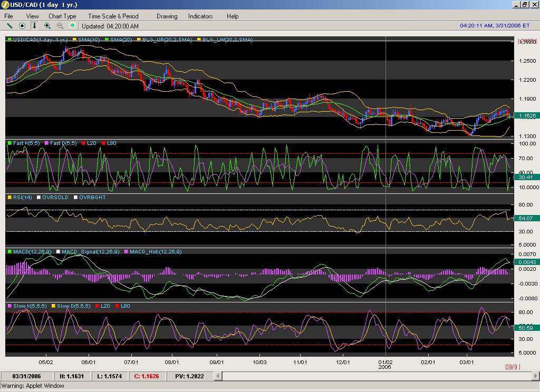Viewport: 540px width, 392px height.
Task: Click the circular target toolbar icon
Action: (22, 25)
